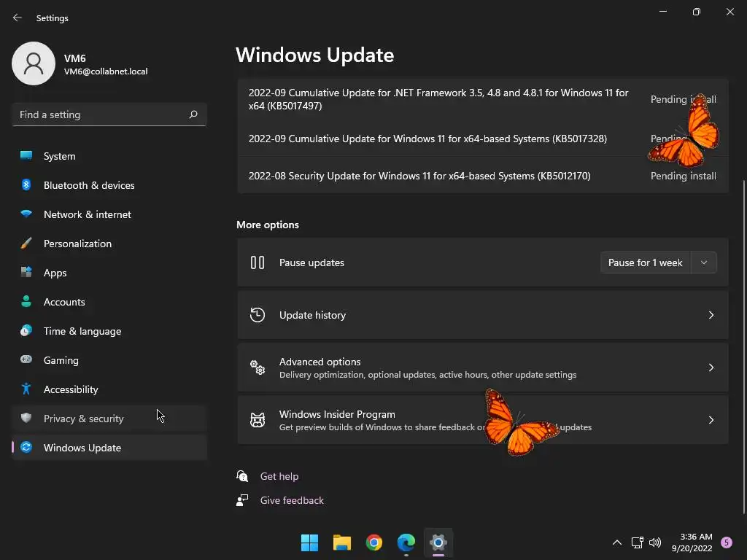This screenshot has height=560, width=747.
Task: Expand Update history chevron
Action: (711, 315)
